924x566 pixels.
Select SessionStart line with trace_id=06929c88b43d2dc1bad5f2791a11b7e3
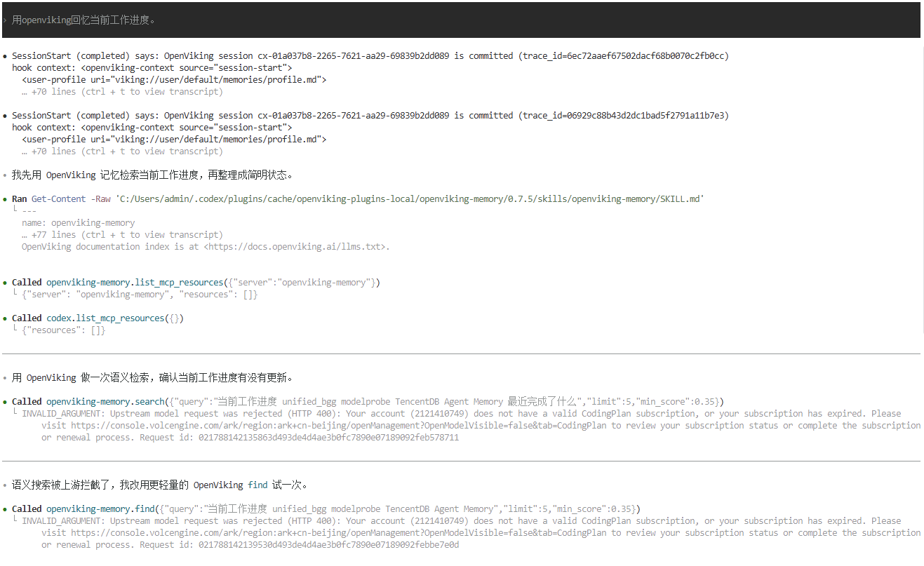[x=370, y=116]
